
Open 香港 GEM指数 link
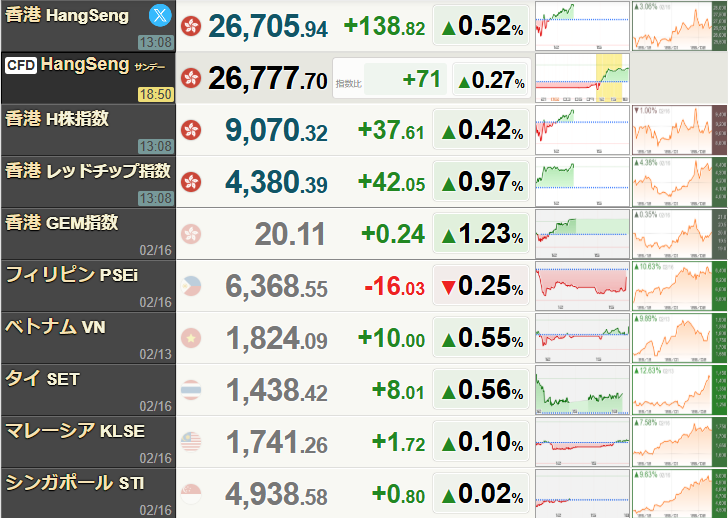click(x=62, y=223)
